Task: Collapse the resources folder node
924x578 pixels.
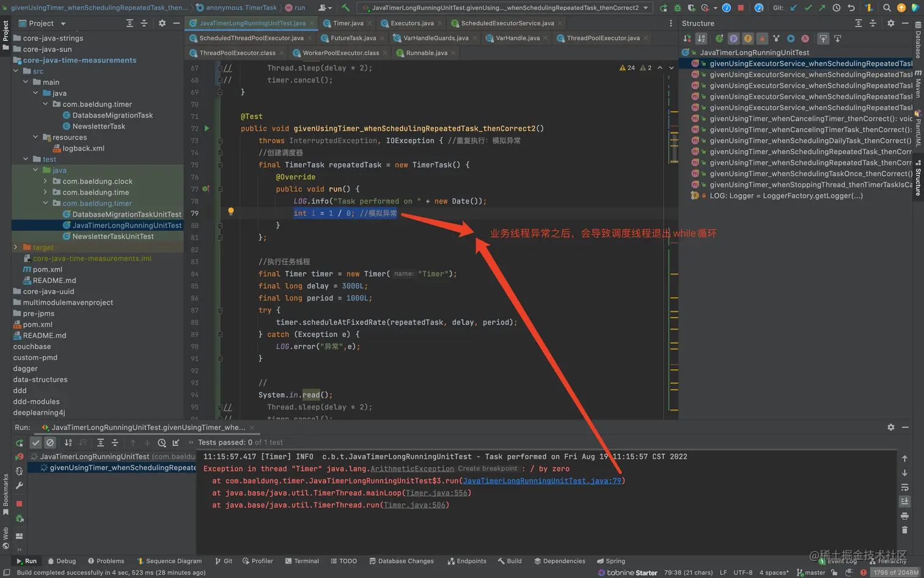Action: pos(35,137)
